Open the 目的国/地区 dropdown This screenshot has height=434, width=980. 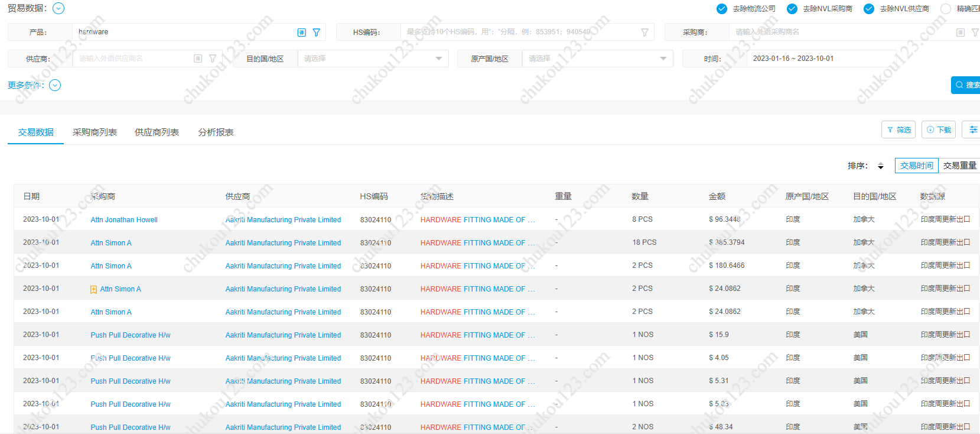(372, 59)
